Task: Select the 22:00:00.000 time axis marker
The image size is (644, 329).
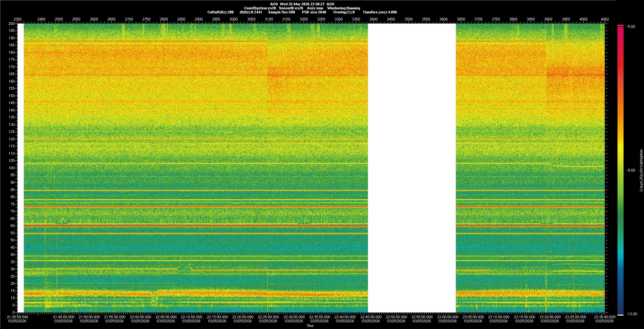Action: pos(140,317)
